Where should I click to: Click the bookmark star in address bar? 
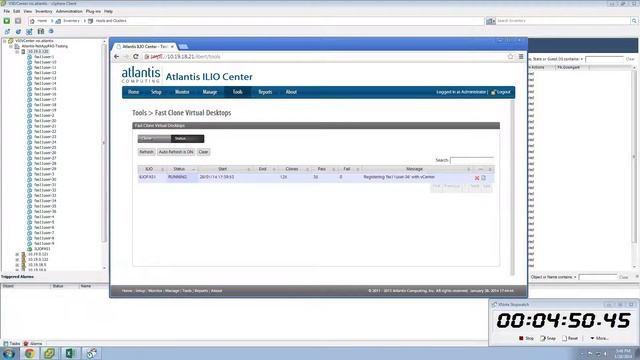point(510,57)
